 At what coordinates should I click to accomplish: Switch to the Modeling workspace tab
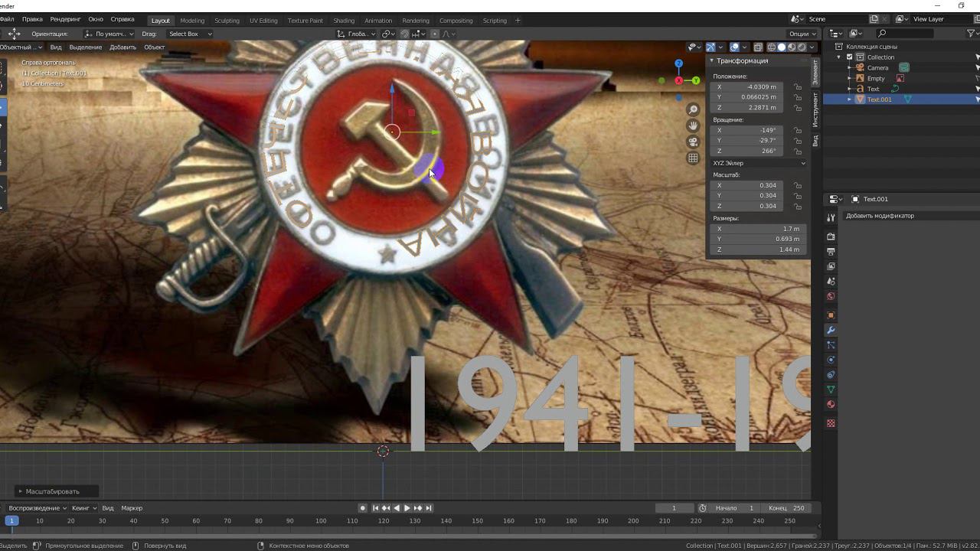pyautogui.click(x=192, y=21)
